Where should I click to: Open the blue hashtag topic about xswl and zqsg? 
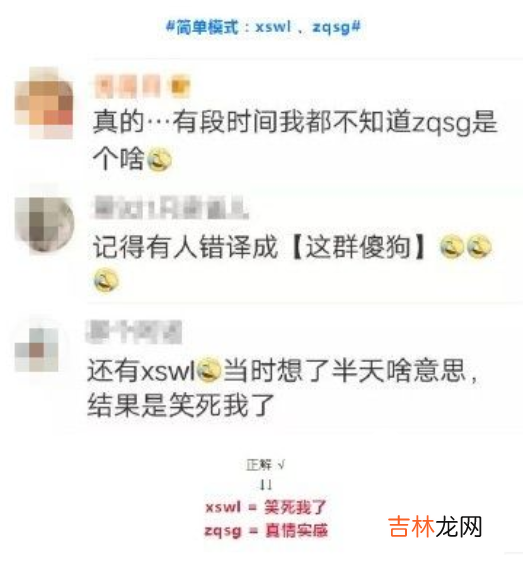coord(263,27)
